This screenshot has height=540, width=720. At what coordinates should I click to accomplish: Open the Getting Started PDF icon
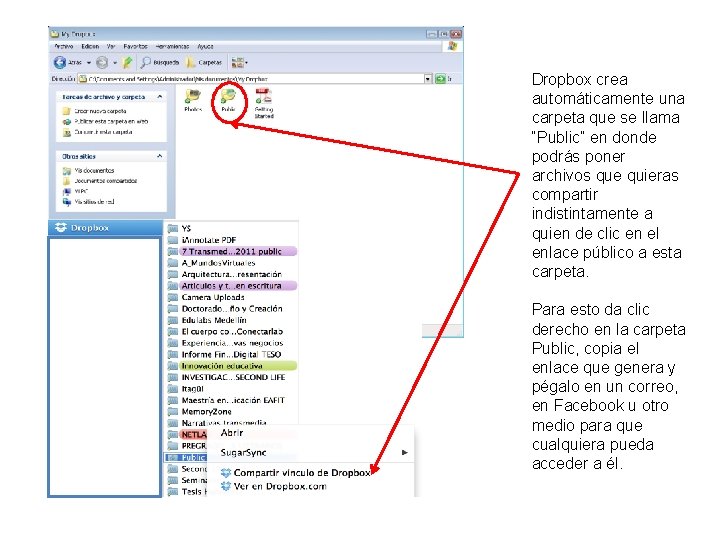coord(264,96)
